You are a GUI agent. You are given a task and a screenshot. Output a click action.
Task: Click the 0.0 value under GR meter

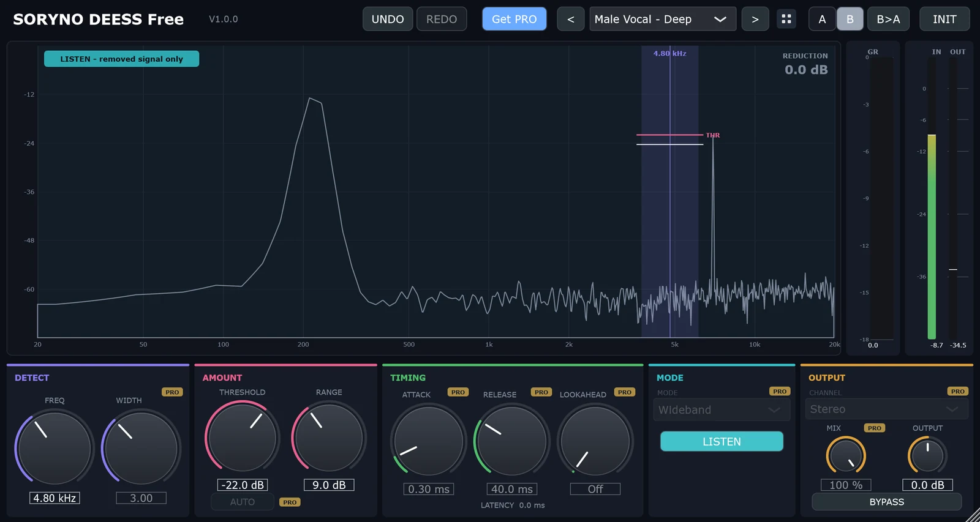873,345
